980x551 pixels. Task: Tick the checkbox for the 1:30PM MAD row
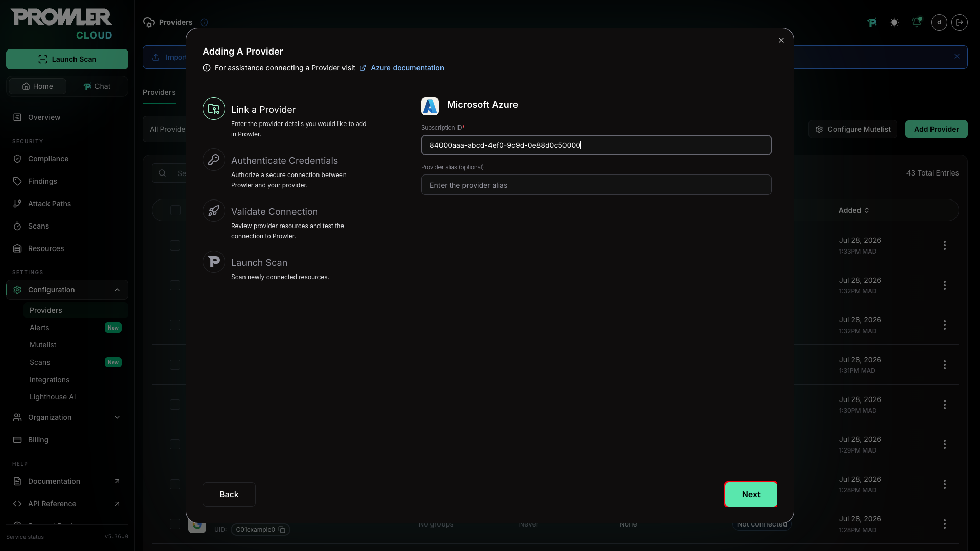175,405
